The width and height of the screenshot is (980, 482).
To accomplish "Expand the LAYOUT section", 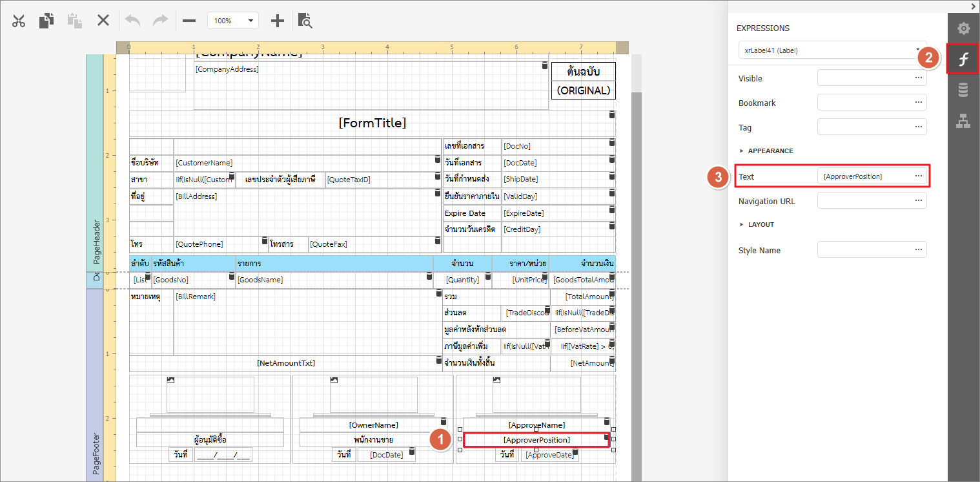I will click(761, 225).
